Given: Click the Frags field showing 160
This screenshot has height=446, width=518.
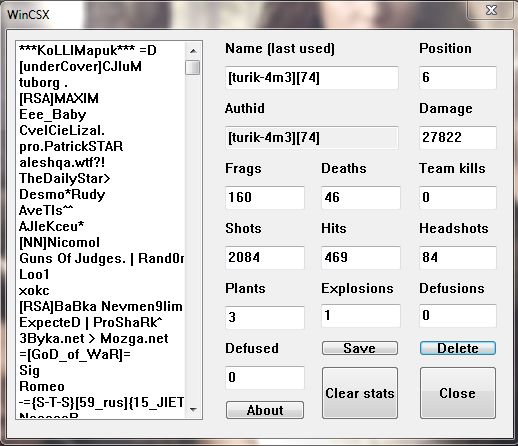Looking at the screenshot, I should pos(265,198).
